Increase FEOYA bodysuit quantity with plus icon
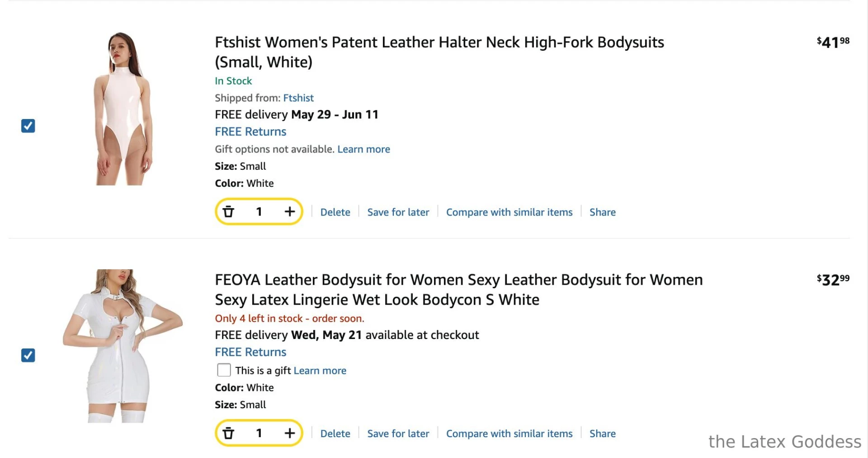868x458 pixels. click(289, 433)
